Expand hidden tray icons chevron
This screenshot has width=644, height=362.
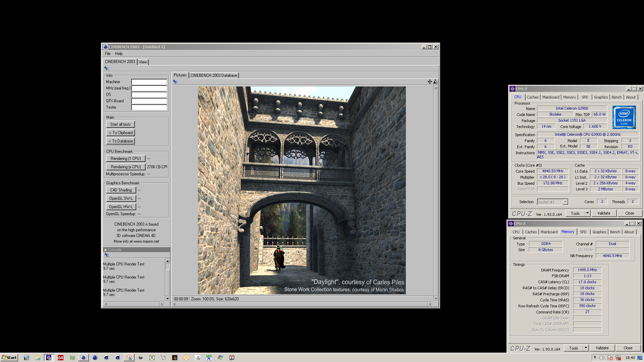click(x=595, y=357)
